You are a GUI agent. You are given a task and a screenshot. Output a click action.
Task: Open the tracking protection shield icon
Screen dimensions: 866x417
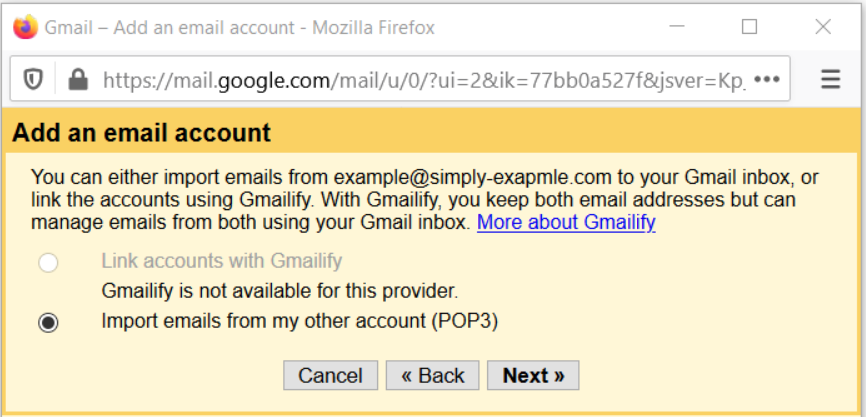click(x=33, y=81)
